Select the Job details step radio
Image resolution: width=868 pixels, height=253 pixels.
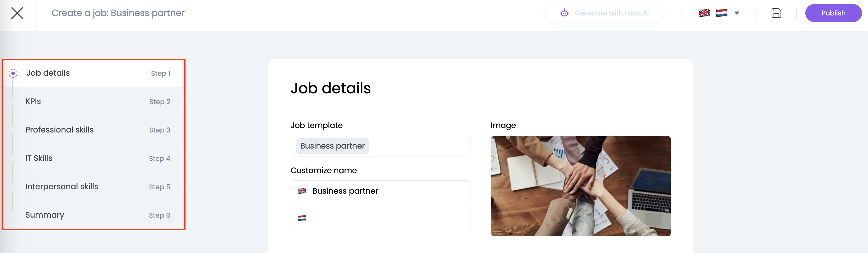(13, 73)
